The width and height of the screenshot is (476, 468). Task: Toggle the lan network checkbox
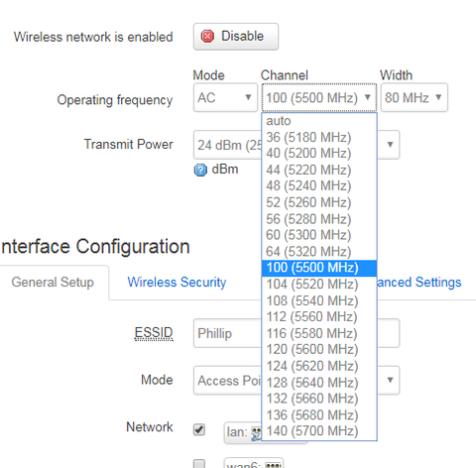199,429
